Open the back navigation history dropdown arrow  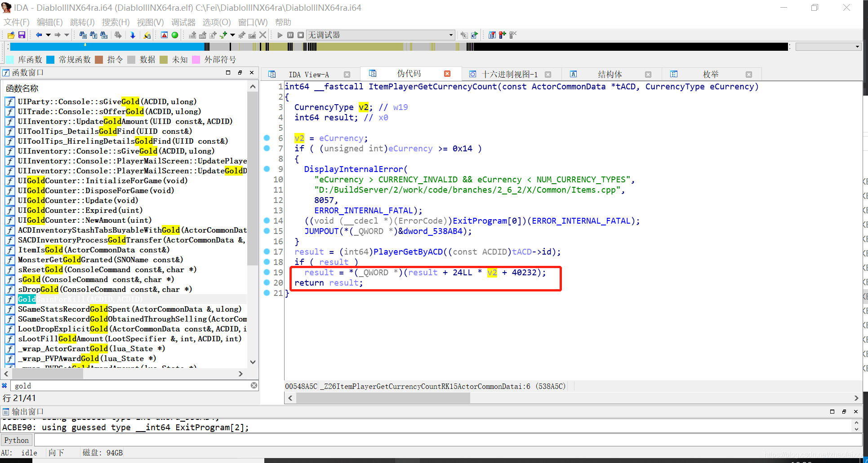(x=48, y=35)
